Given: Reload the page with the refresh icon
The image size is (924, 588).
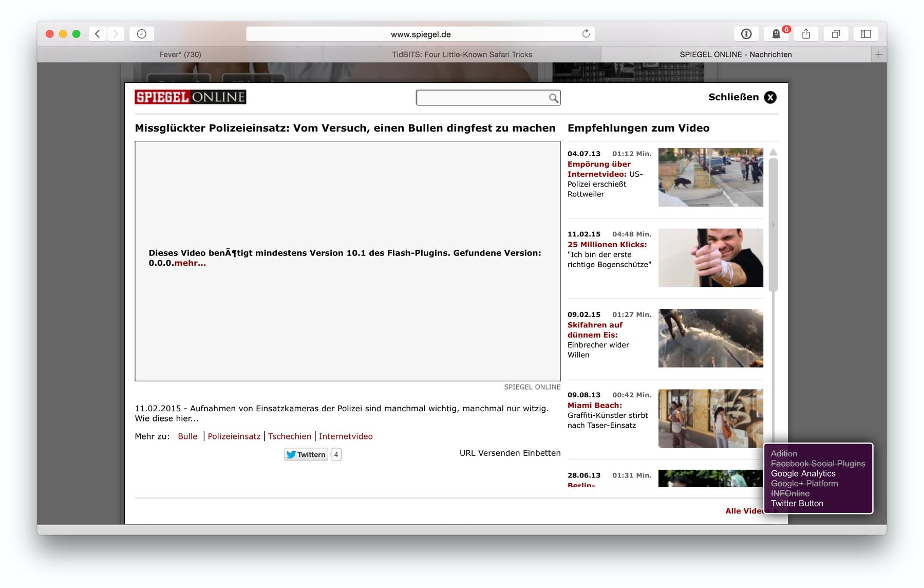Looking at the screenshot, I should tap(586, 34).
